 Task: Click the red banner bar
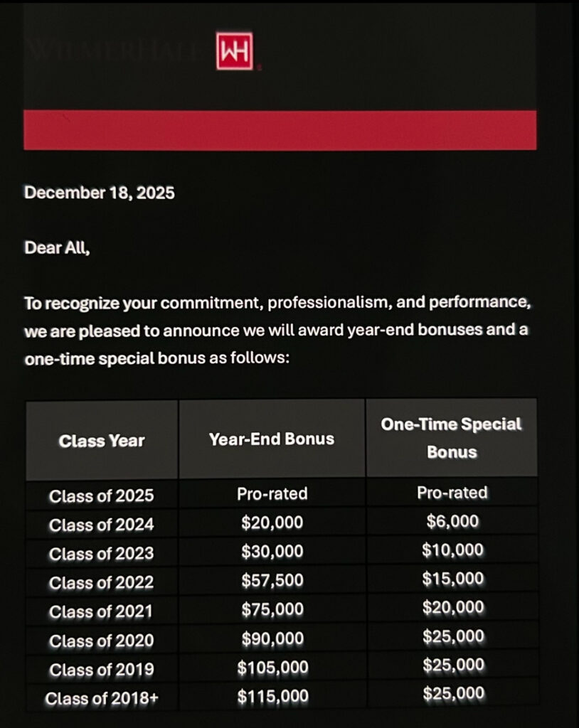tap(280, 129)
